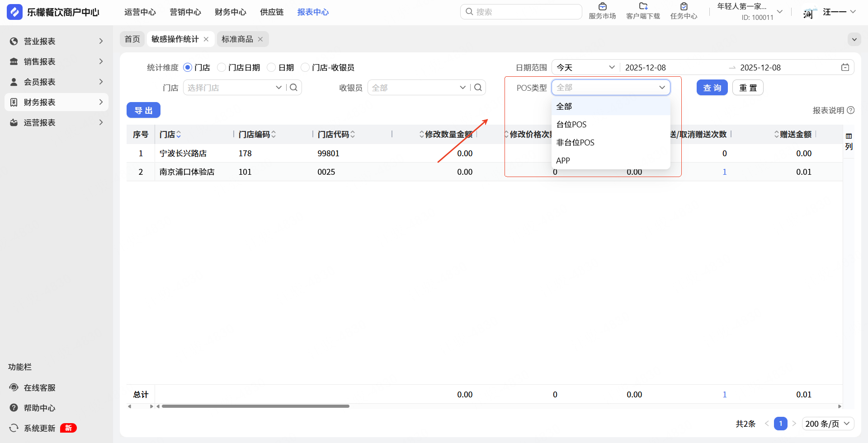
Task: Close the 敏感操作统计 tab
Action: (206, 39)
